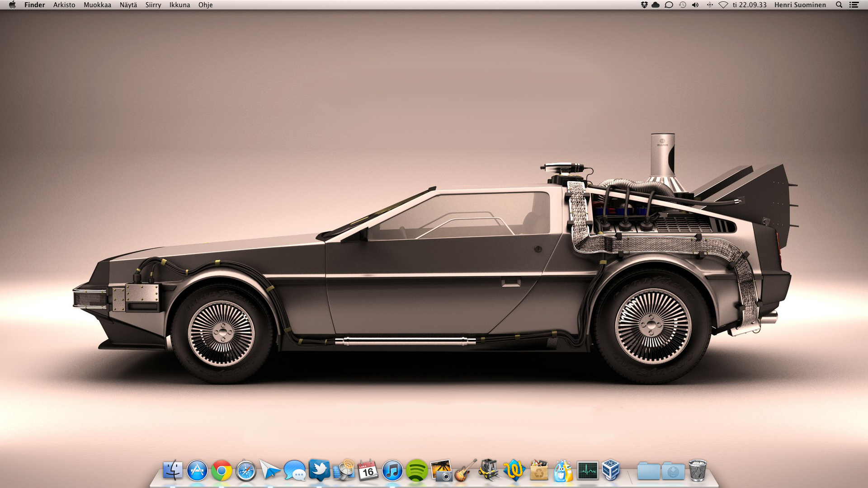Screen dimensions: 868x488
Task: Open the Ohje help menu
Action: 205,5
